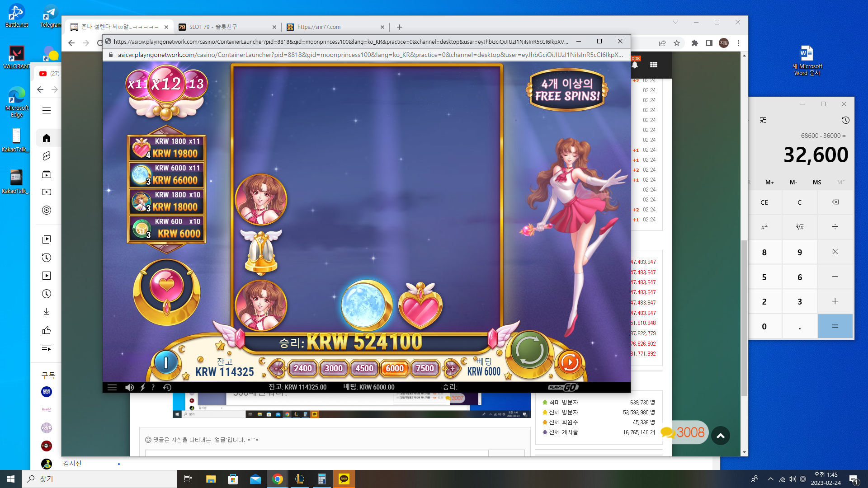Open Chrome three-dot menu
Screen dimensions: 868x488
738,43
